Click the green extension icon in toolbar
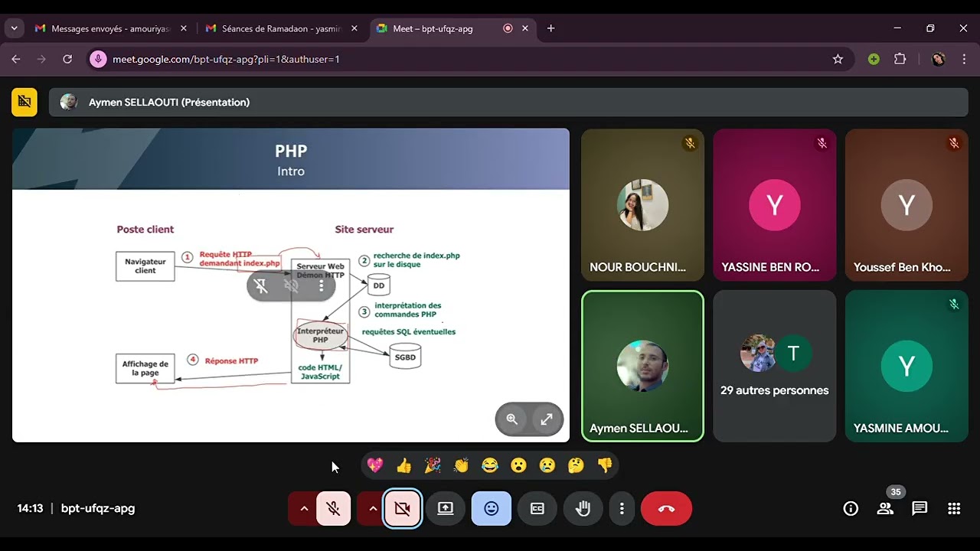Screen dimensions: 980x551 [874, 59]
